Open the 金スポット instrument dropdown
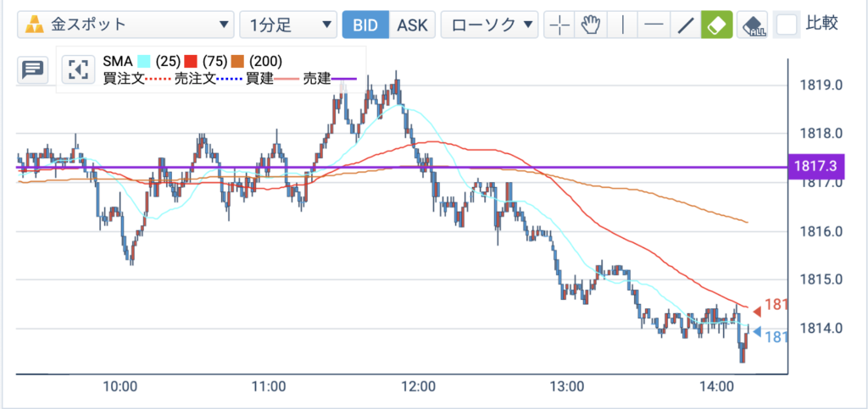 (x=125, y=25)
